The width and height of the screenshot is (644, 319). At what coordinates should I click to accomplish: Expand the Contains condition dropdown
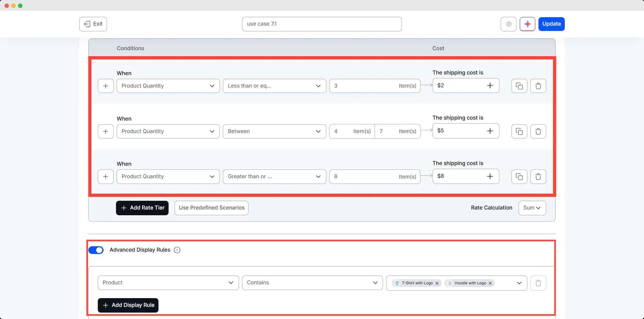[x=312, y=283]
